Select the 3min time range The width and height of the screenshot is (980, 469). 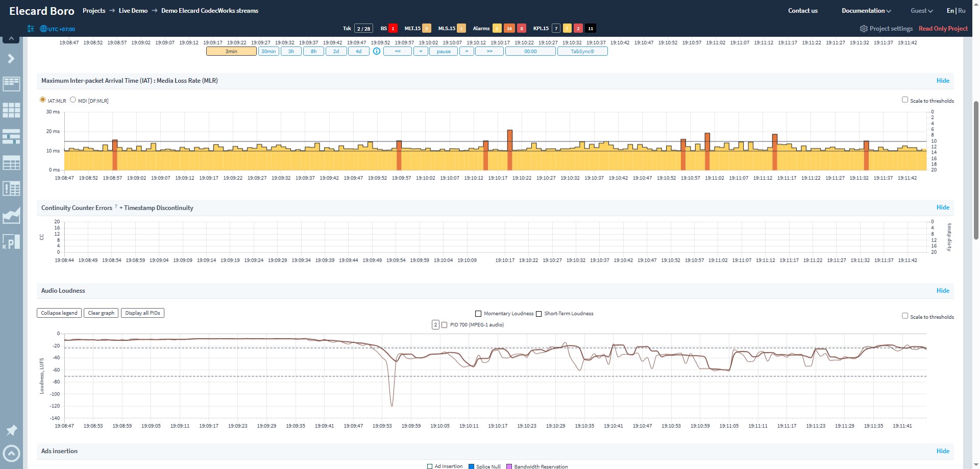tap(231, 51)
